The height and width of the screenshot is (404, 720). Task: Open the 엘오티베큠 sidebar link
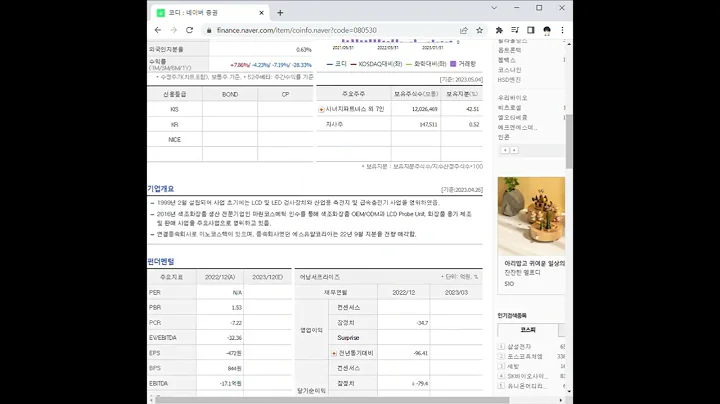tap(512, 118)
